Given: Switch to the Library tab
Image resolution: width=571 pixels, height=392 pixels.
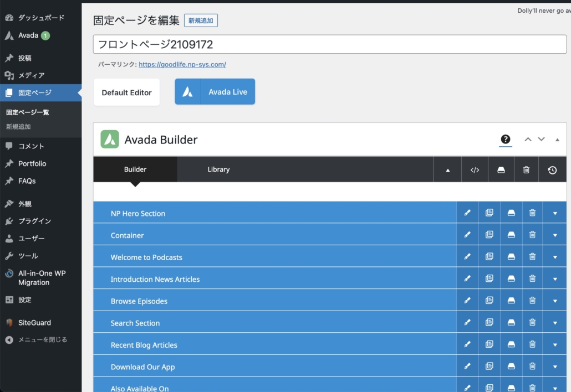Looking at the screenshot, I should (x=218, y=169).
